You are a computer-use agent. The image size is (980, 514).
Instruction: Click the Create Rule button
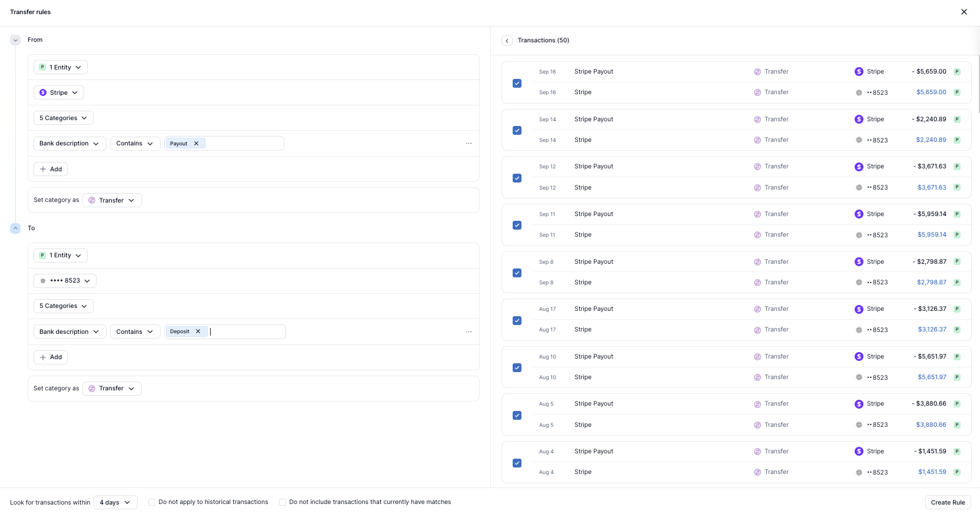948,502
